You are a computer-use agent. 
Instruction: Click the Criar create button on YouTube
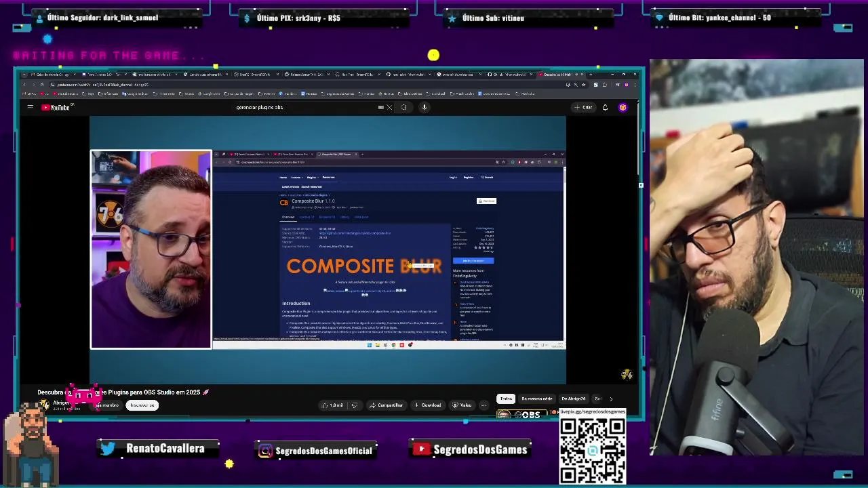pyautogui.click(x=583, y=107)
